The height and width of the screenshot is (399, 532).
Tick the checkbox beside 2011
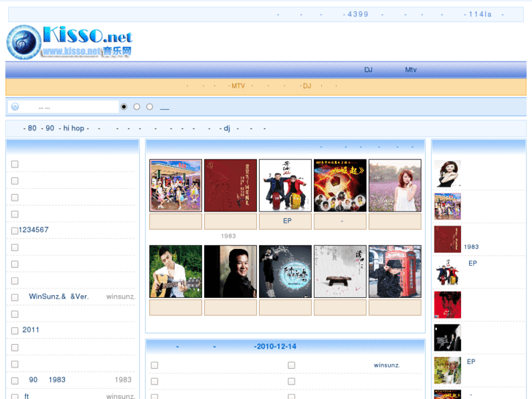tap(15, 330)
